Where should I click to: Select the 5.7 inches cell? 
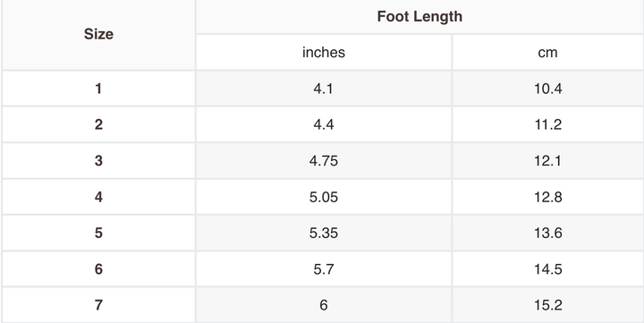(324, 269)
